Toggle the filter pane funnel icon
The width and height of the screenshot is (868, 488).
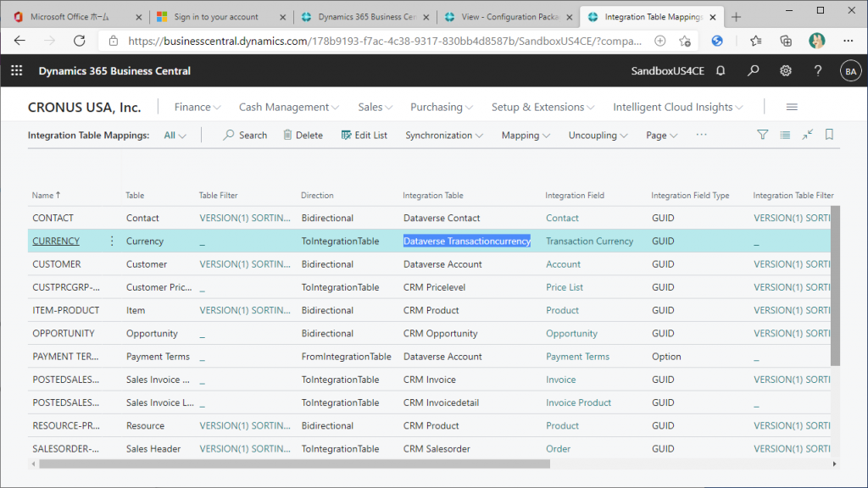762,135
